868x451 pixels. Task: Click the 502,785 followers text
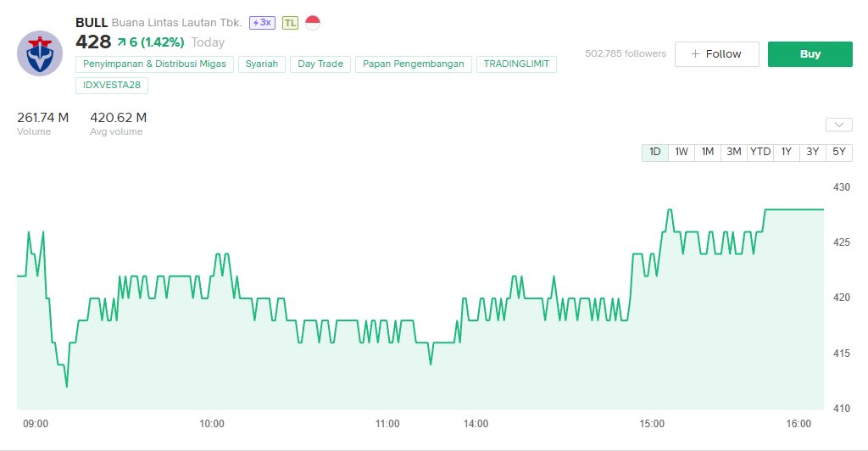click(626, 53)
